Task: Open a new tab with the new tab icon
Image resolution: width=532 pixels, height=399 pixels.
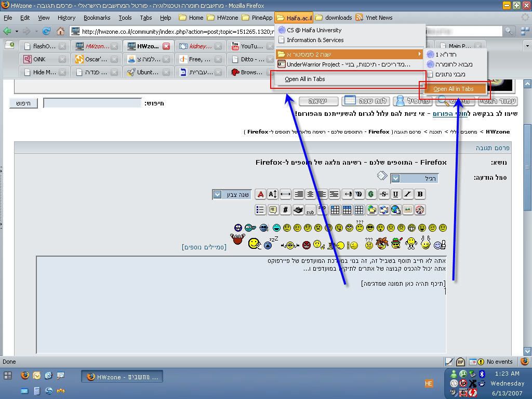Action: [9, 45]
